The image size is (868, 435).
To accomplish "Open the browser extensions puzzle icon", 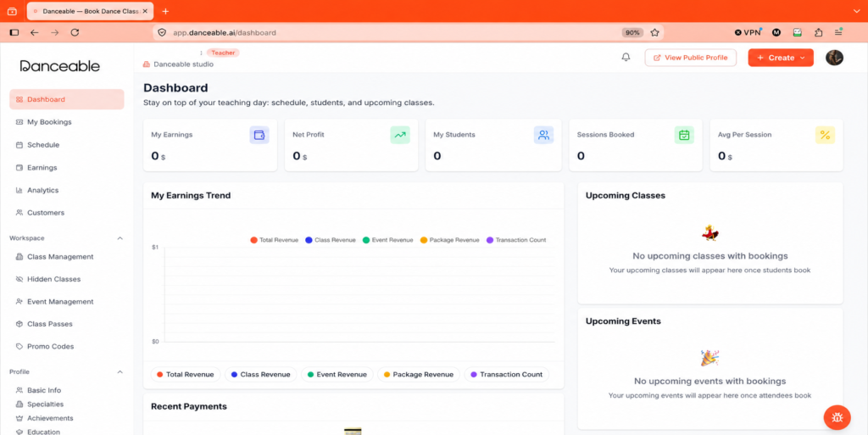I will (818, 33).
